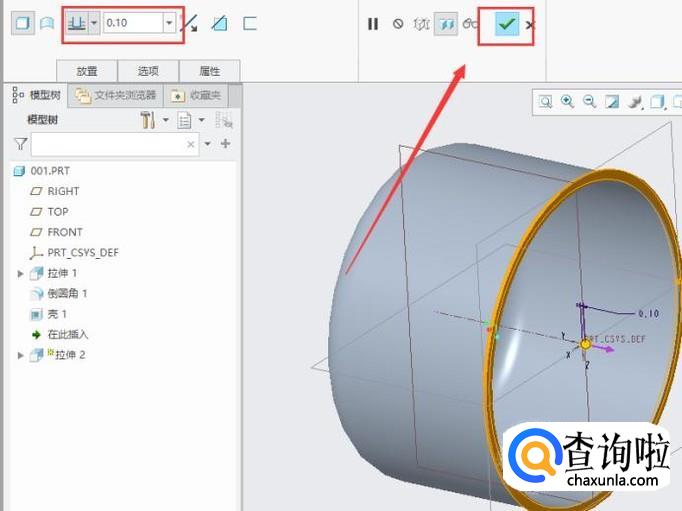Click the zoom in icon
This screenshot has height=511, width=682.
click(567, 102)
